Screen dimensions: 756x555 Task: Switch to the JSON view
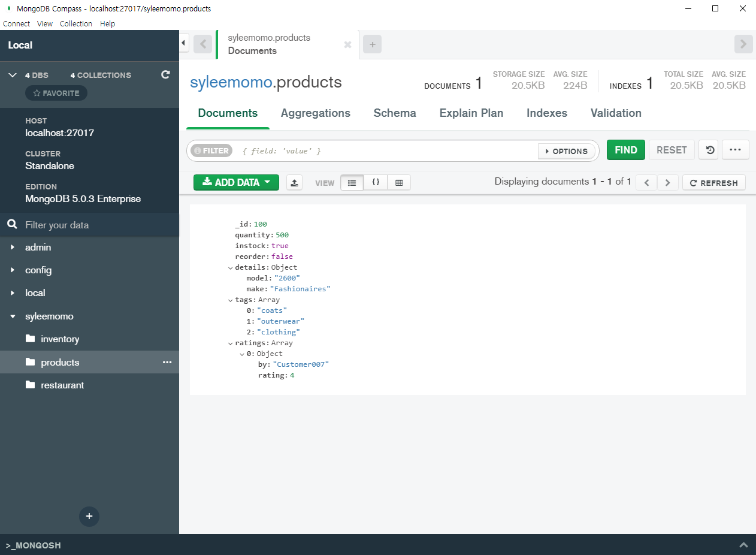click(x=376, y=183)
